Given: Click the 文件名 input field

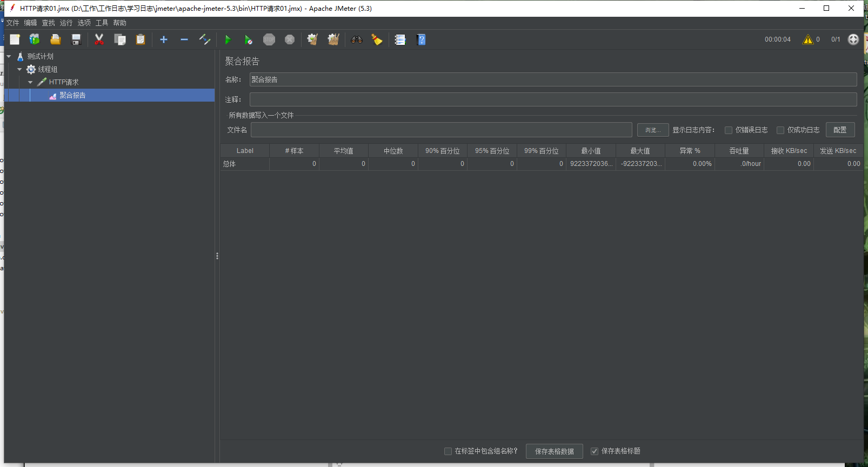Looking at the screenshot, I should (x=441, y=130).
